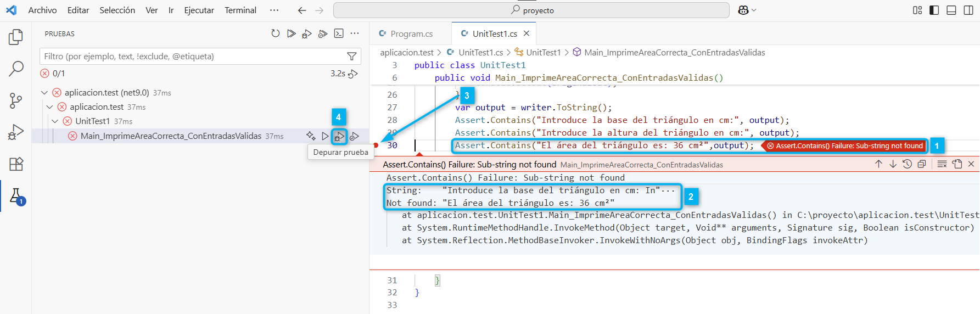
Task: Open the Run and Debug view
Action: [16, 132]
